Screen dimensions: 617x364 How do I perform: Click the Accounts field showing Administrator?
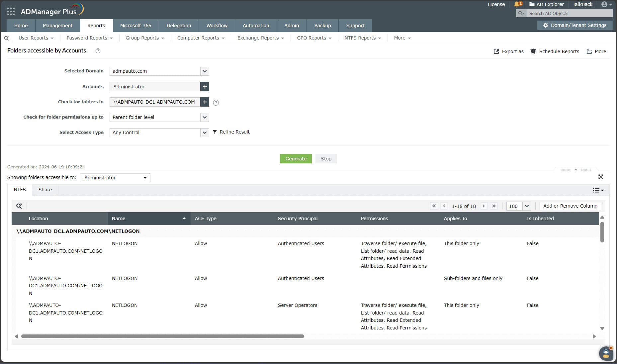[x=155, y=87]
